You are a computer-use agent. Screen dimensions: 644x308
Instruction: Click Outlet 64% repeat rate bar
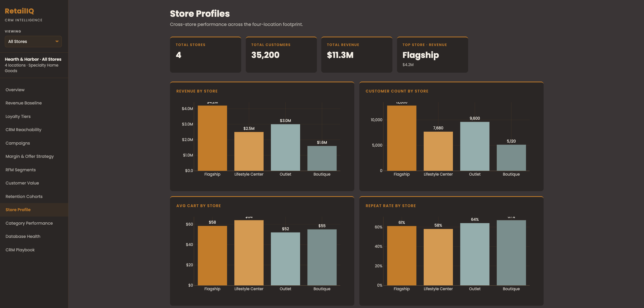click(x=475, y=254)
